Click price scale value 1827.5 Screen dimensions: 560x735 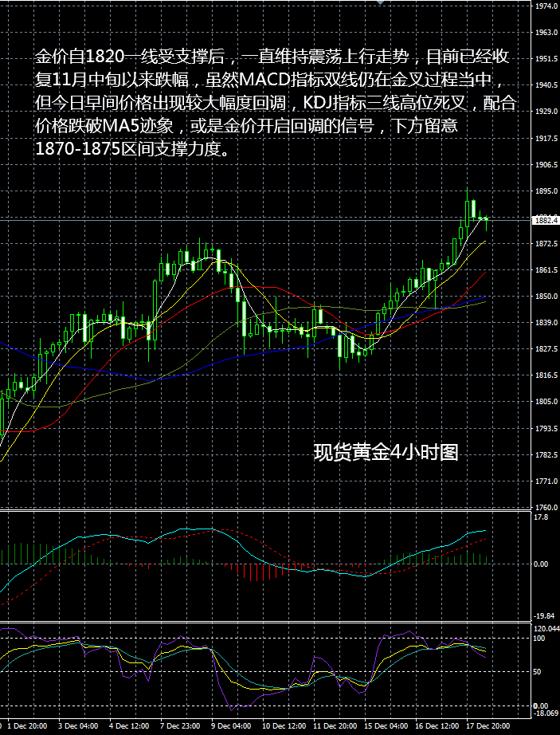click(x=546, y=349)
